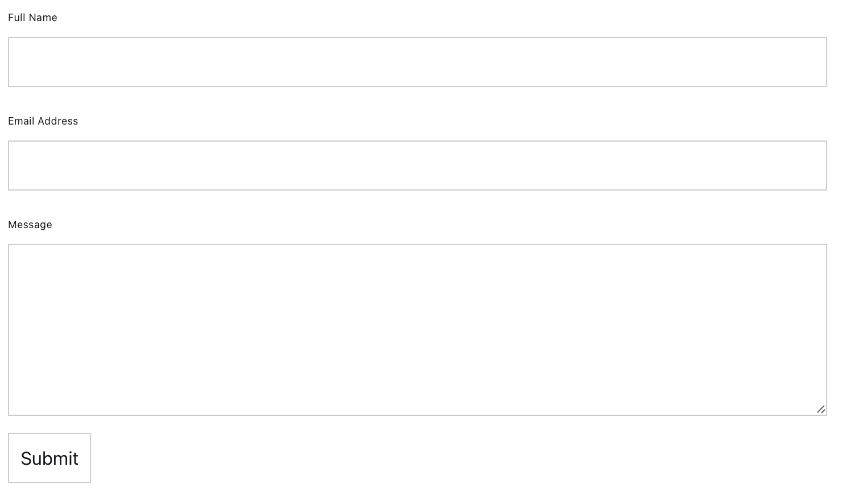Focus the field under Full Name
This screenshot has height=504, width=843.
click(418, 62)
